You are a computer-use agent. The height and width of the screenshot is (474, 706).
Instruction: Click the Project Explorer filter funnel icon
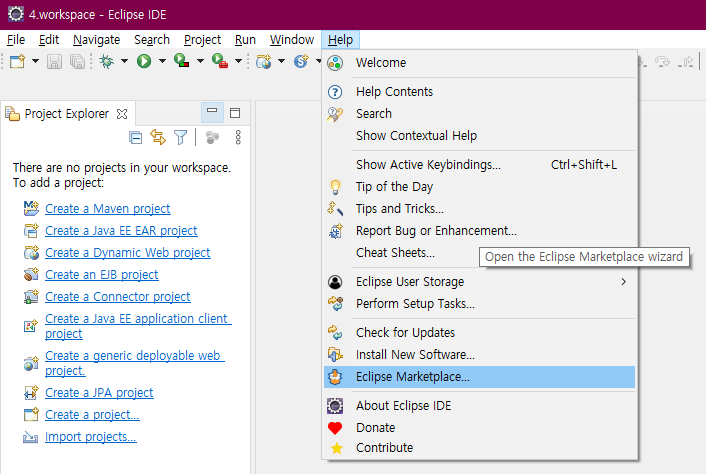click(181, 137)
